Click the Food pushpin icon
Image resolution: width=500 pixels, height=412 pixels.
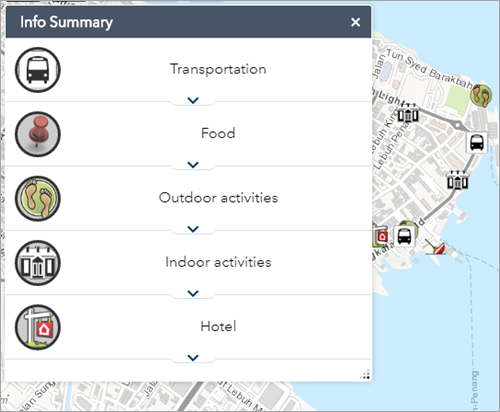(x=38, y=134)
